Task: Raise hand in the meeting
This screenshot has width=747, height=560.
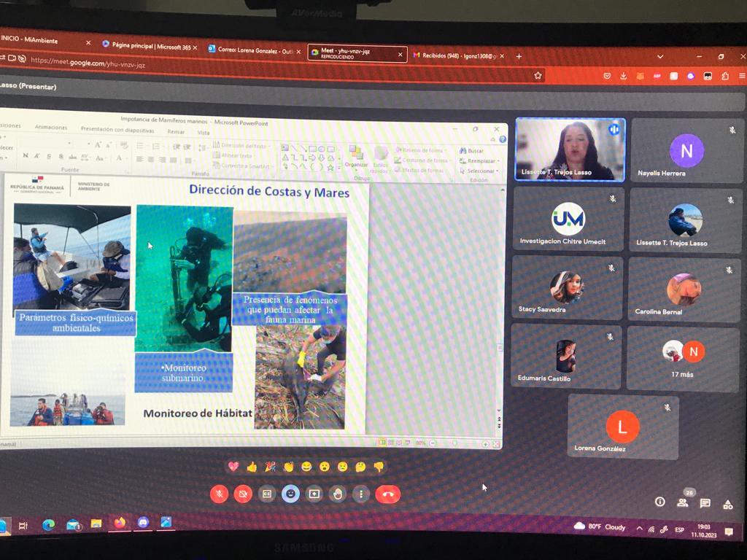Action: [338, 494]
